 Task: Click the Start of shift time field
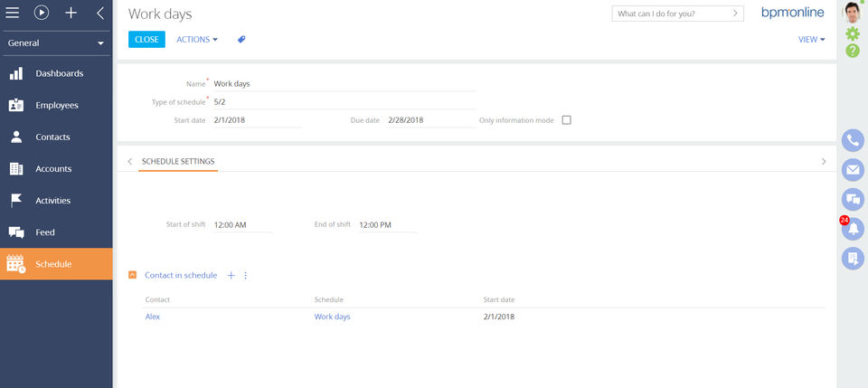point(243,225)
